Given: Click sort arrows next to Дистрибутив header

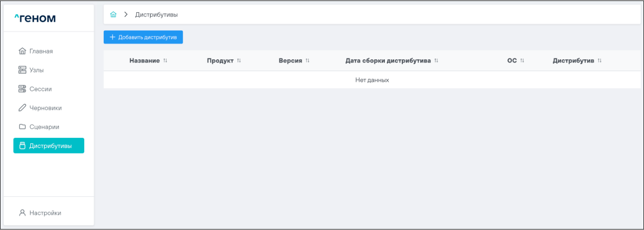Looking at the screenshot, I should pyautogui.click(x=600, y=61).
